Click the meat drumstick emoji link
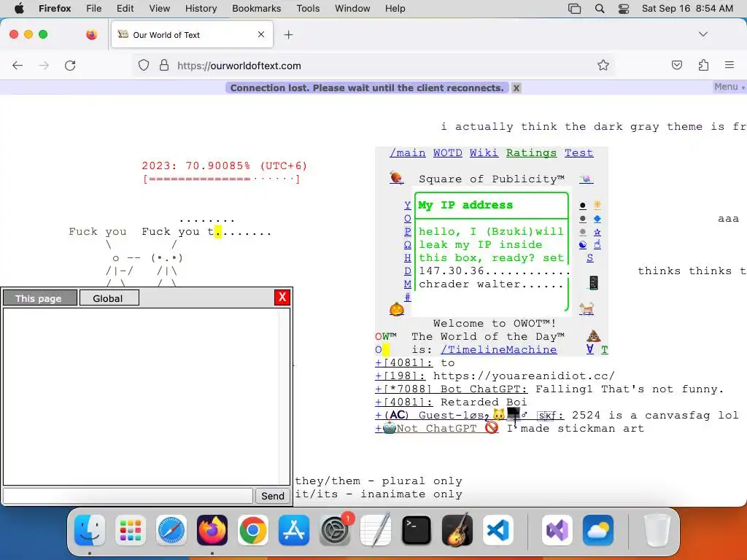Screen dimensions: 747x560 pos(396,178)
